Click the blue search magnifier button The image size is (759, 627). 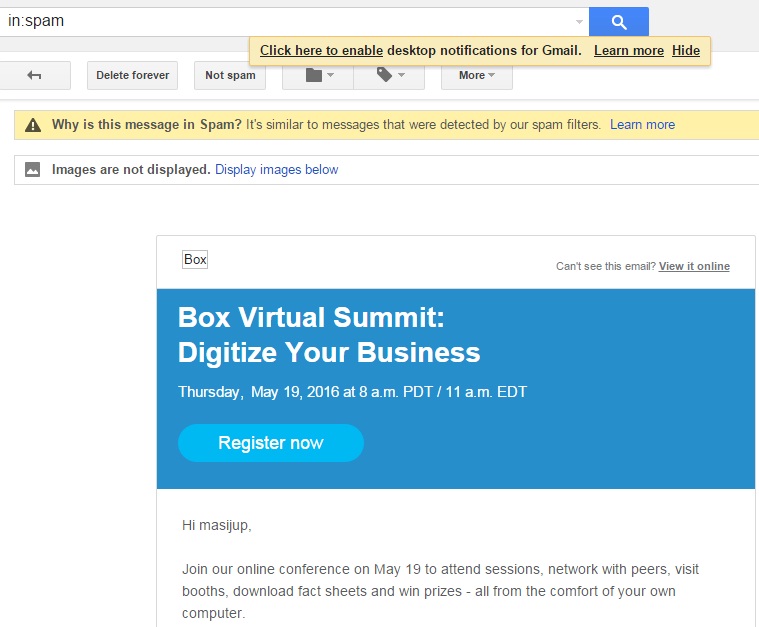click(619, 22)
